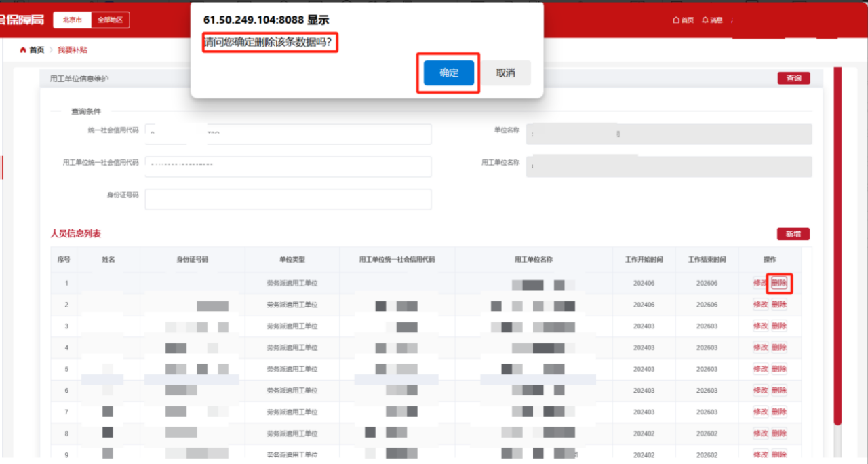Click the 首页 house icon in top header
This screenshot has height=464, width=868.
click(676, 20)
